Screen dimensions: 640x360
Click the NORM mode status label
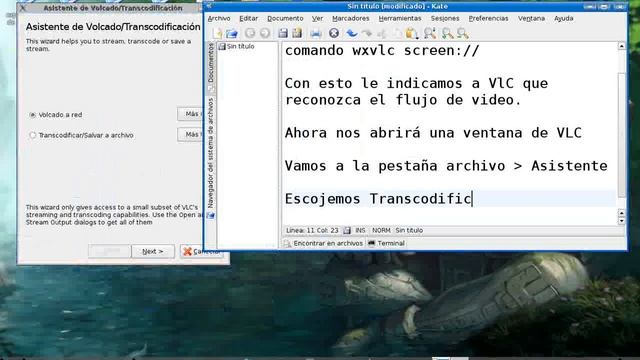tap(381, 231)
